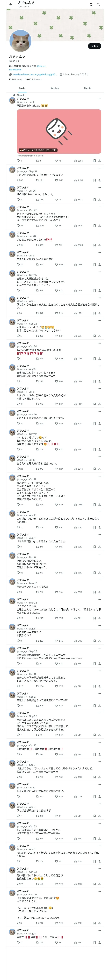
Task: Open the 2,610 Followers list
Action: pos(33,80)
